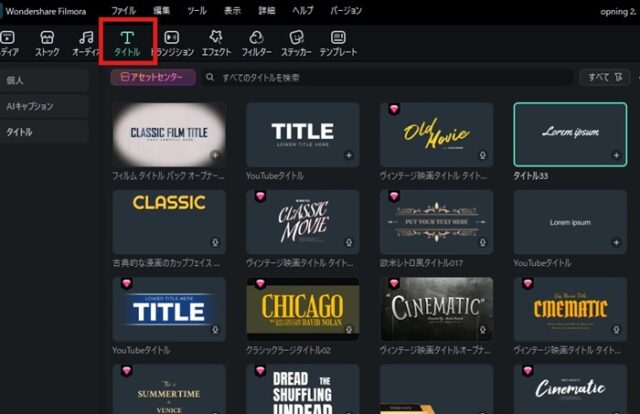The width and height of the screenshot is (640, 414).
Task: Open the Titles (タイトル) tab
Action: coord(127,42)
